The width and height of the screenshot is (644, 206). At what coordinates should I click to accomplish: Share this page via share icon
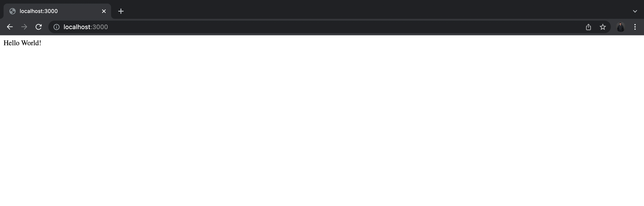pyautogui.click(x=588, y=27)
